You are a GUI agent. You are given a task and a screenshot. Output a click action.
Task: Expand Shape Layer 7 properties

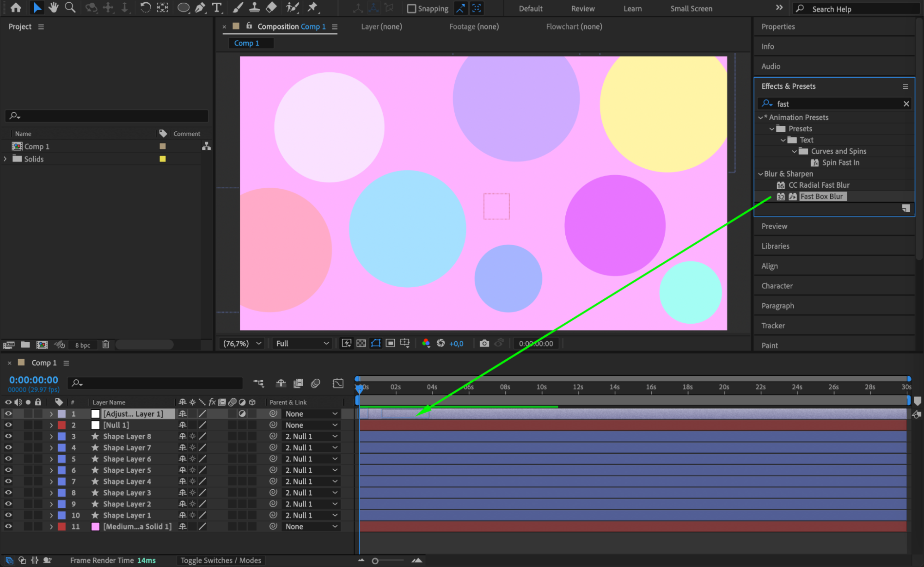click(x=51, y=447)
